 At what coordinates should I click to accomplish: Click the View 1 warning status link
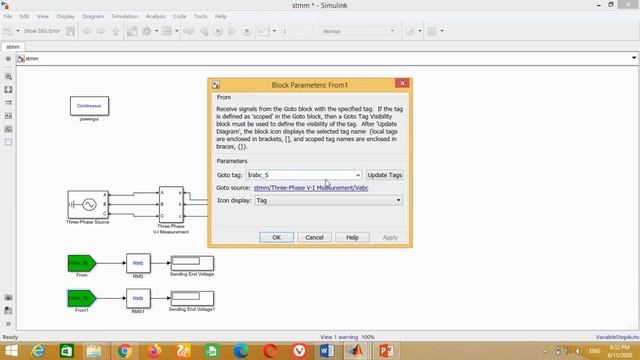coord(339,337)
